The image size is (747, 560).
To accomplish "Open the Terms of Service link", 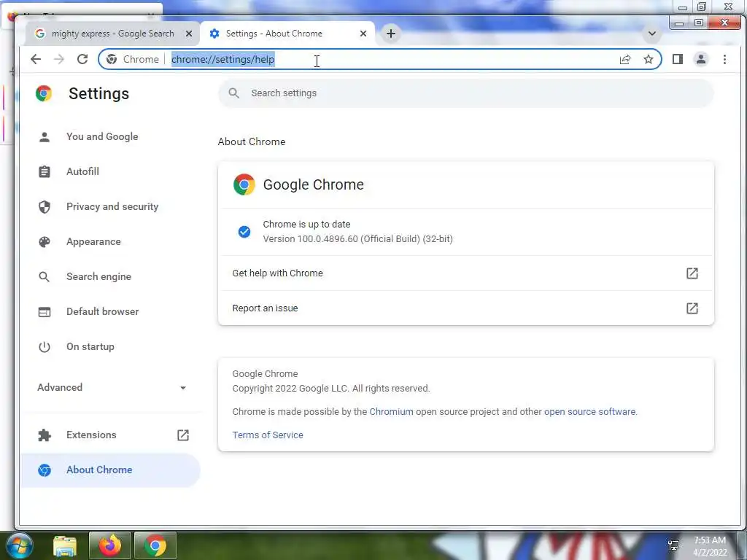I will [x=268, y=435].
